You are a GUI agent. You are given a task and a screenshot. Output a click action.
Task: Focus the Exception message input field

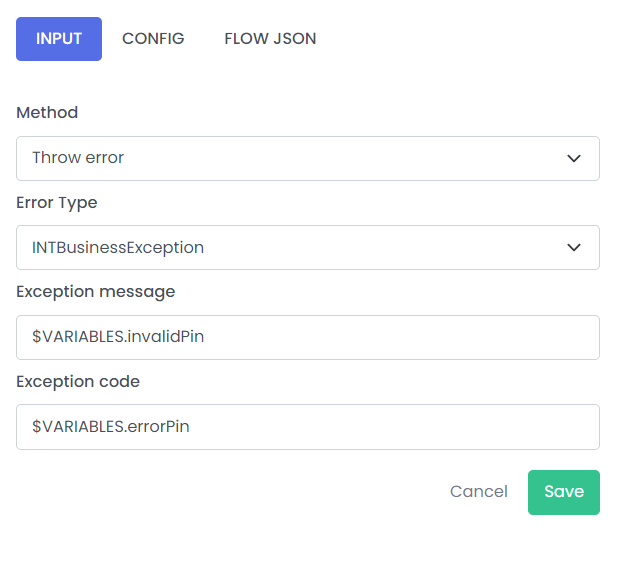point(308,337)
